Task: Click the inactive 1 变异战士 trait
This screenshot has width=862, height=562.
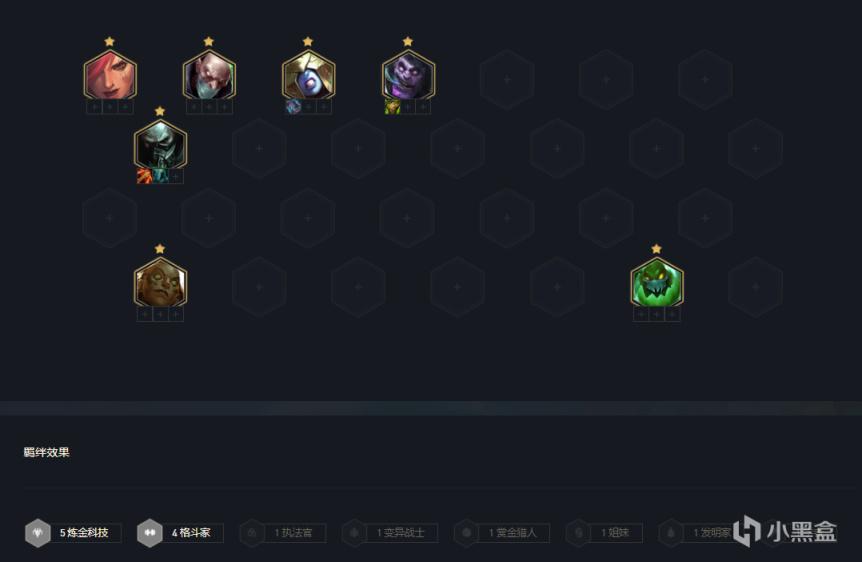Action: (x=390, y=533)
